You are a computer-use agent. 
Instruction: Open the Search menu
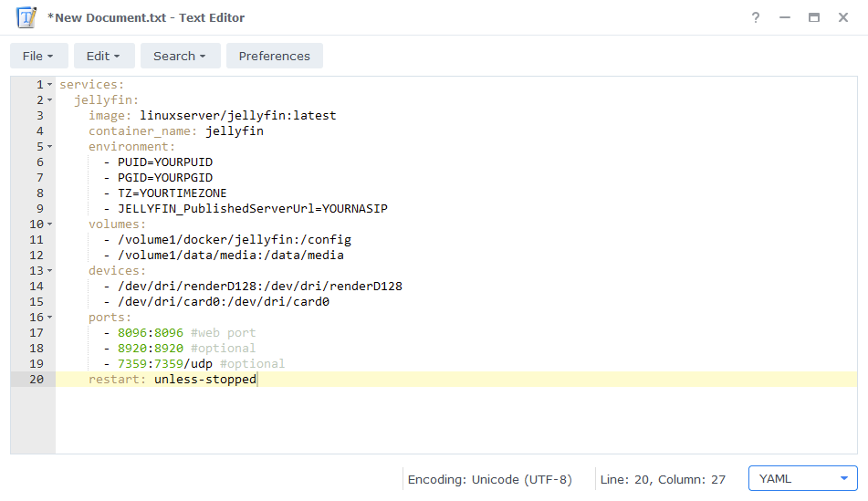181,56
